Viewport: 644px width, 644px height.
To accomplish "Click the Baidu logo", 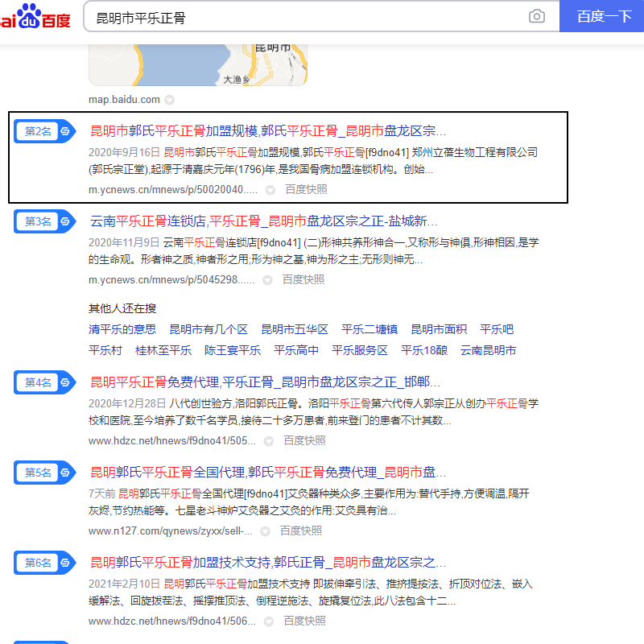I will pos(35,16).
